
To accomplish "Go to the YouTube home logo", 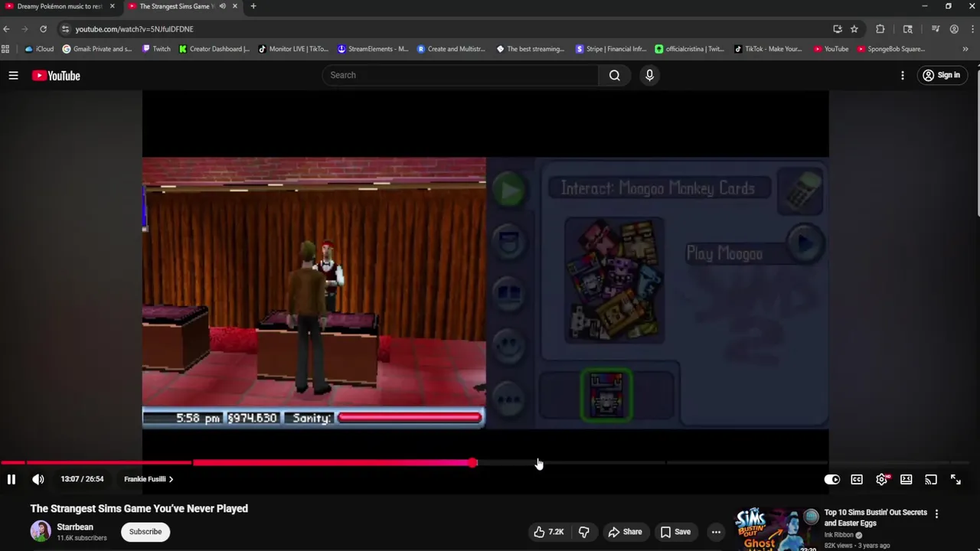I will [56, 75].
